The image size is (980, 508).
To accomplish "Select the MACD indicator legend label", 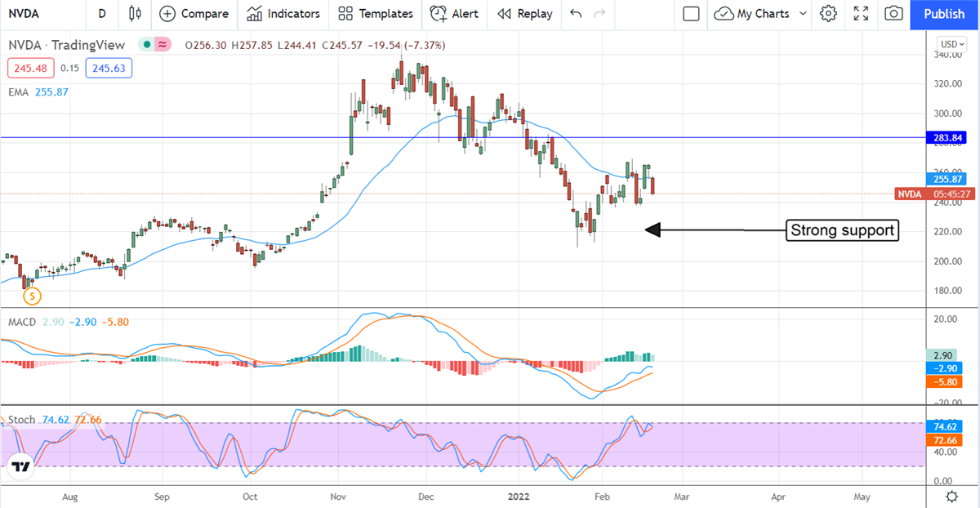I will click(x=22, y=322).
